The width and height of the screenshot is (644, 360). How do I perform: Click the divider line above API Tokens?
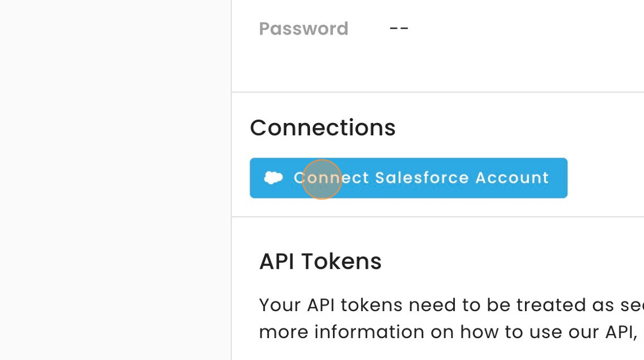(x=437, y=217)
